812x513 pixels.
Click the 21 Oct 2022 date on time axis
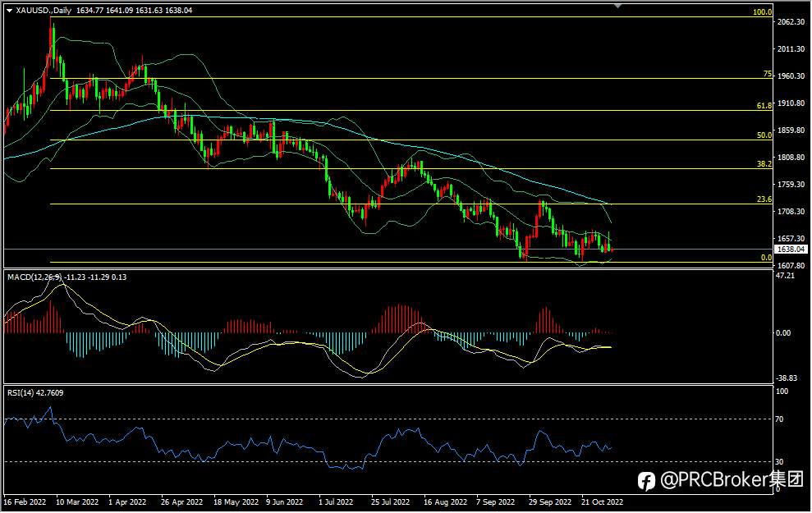[602, 502]
